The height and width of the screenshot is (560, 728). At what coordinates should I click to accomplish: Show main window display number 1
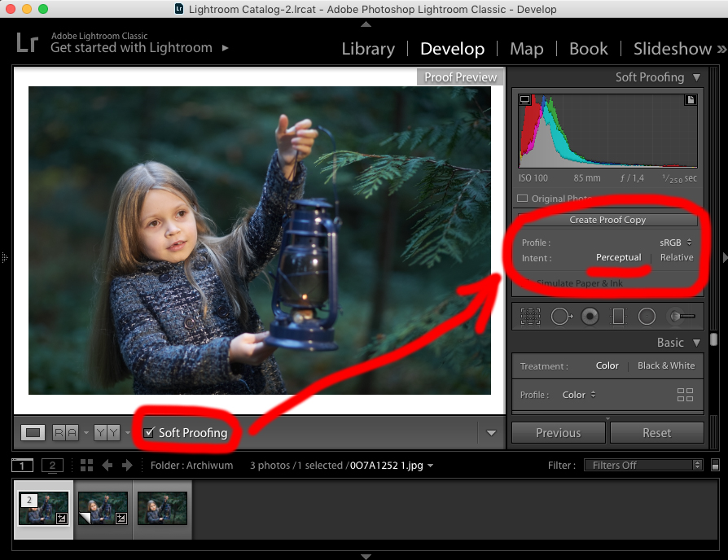[x=22, y=465]
